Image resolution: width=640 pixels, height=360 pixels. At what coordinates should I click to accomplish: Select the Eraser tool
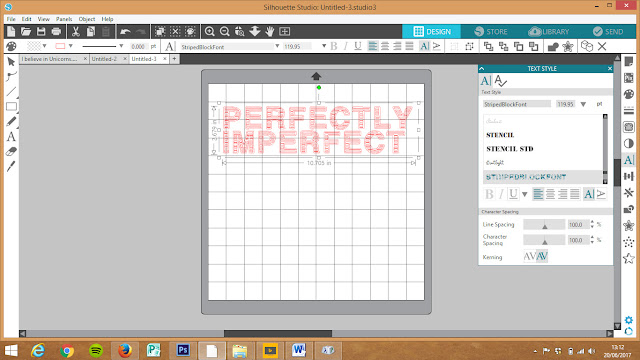[x=11, y=151]
